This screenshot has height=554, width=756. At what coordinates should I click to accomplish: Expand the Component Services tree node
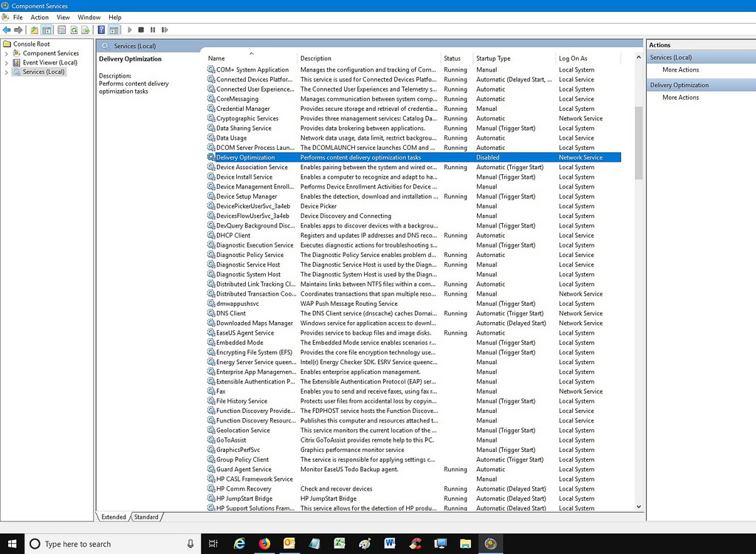pos(6,53)
